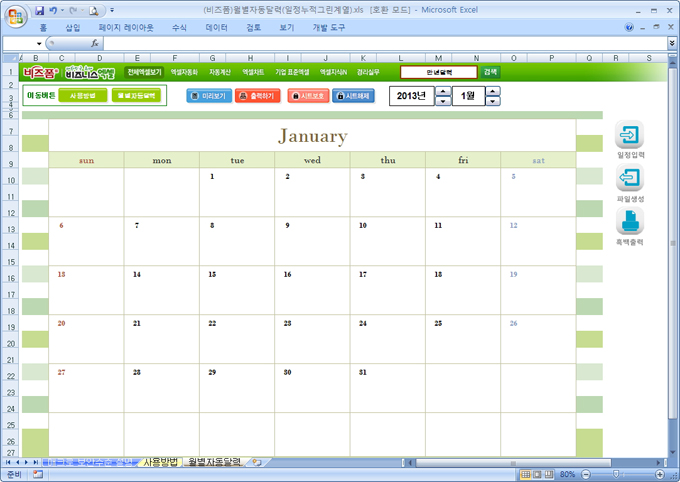The width and height of the screenshot is (680, 482).
Task: Open the 홈 ribbon tab
Action: click(43, 28)
